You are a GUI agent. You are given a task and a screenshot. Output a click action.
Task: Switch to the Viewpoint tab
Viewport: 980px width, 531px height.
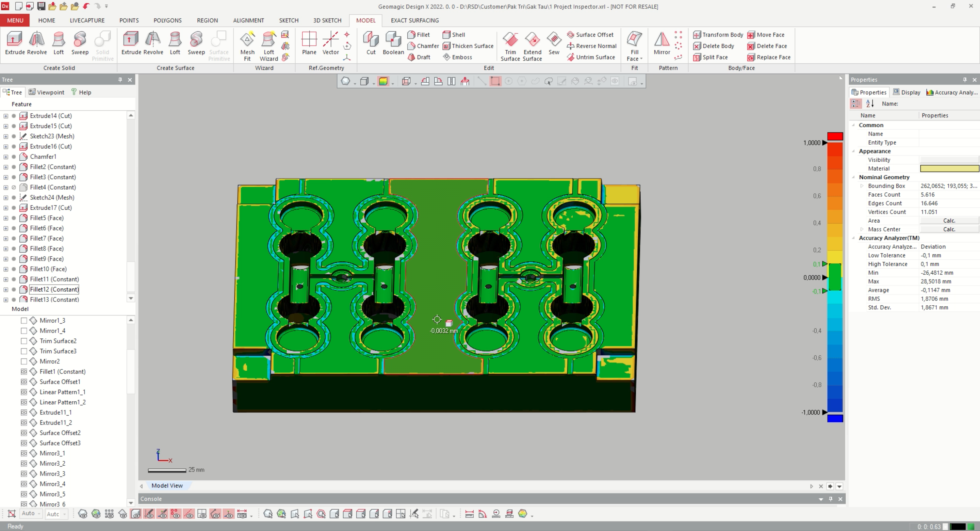46,93
